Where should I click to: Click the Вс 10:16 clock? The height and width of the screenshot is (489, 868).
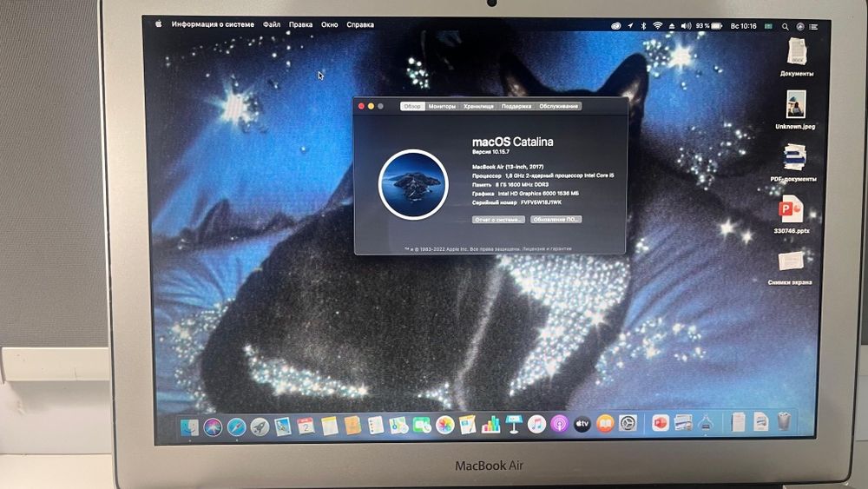tap(743, 26)
